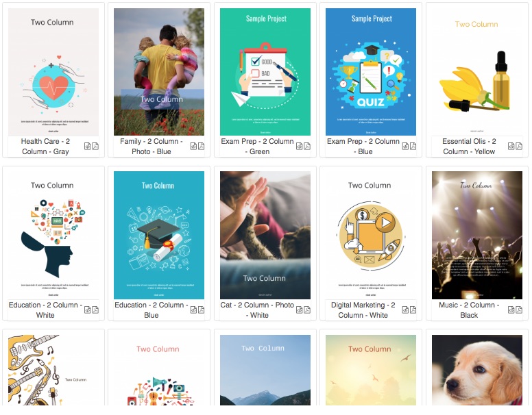Image resolution: width=532 pixels, height=415 pixels.
Task: Select the concert crowd Music cover
Action: [x=476, y=236]
